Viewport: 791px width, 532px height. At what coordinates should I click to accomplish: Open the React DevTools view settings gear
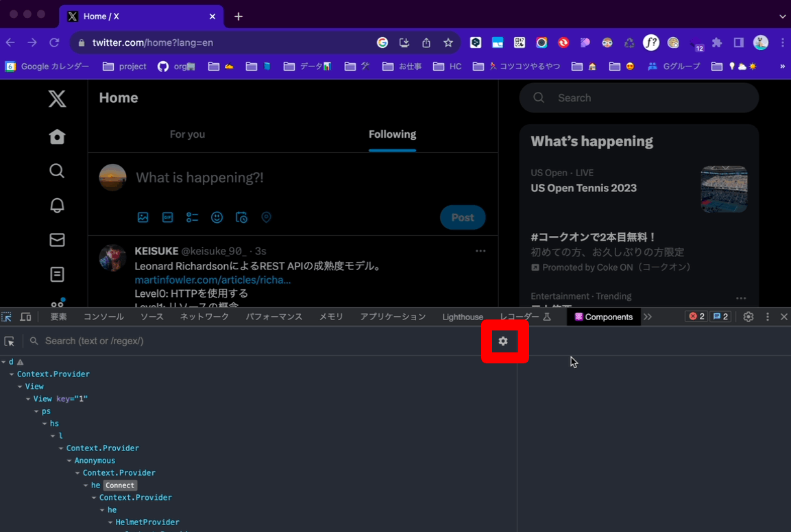(503, 341)
